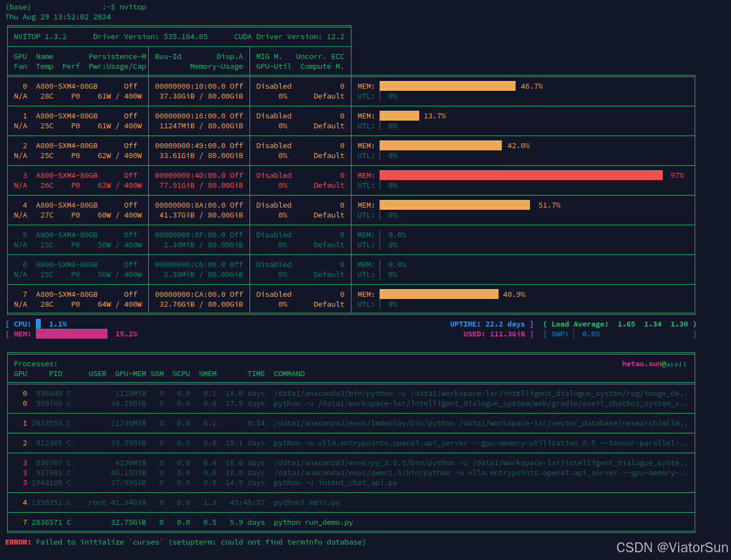Select process PID 937601

49,473
